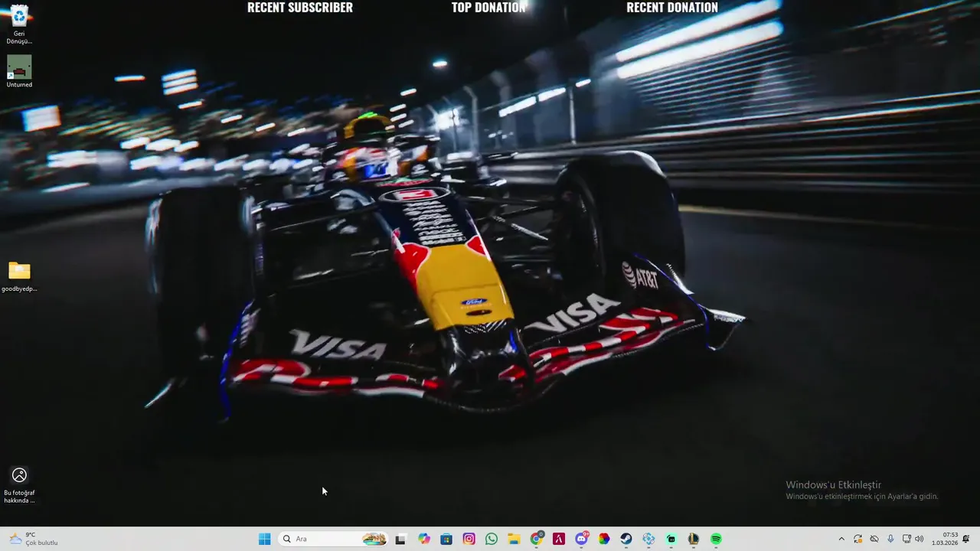The width and height of the screenshot is (980, 551).
Task: Open the Windows Start menu
Action: tap(264, 539)
